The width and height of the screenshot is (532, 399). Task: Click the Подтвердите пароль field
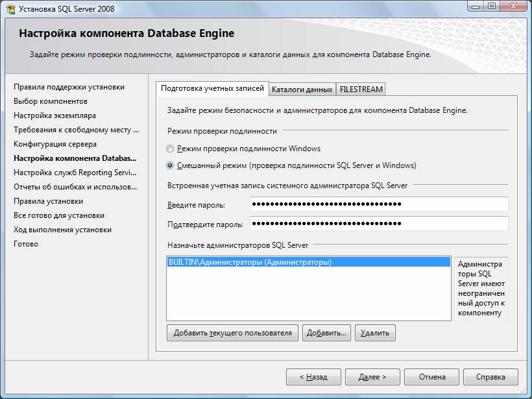(x=379, y=224)
